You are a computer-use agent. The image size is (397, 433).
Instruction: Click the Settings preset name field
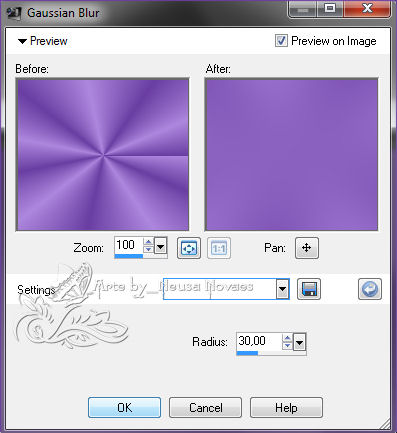[220, 289]
